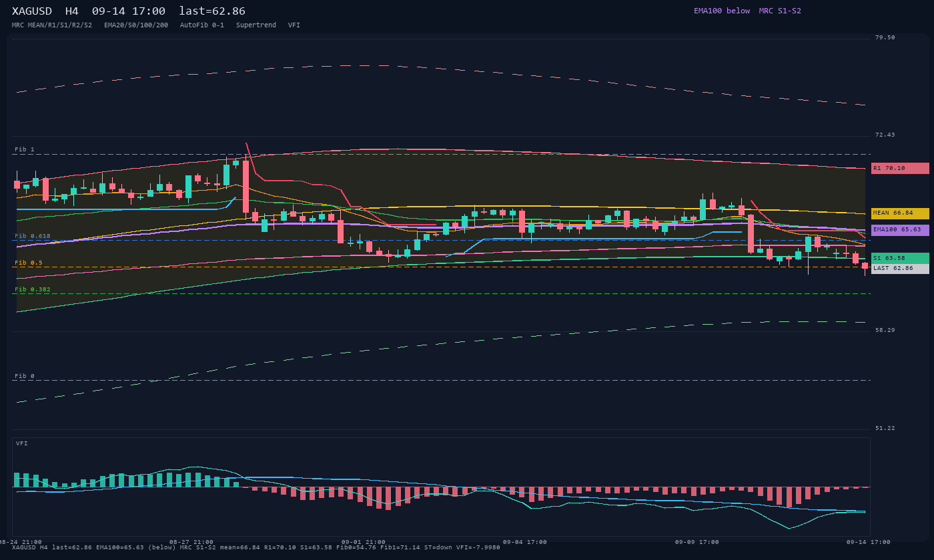Viewport: 934px width, 560px height.
Task: Click the yellow MEAN 66.84 price tag
Action: [x=900, y=213]
